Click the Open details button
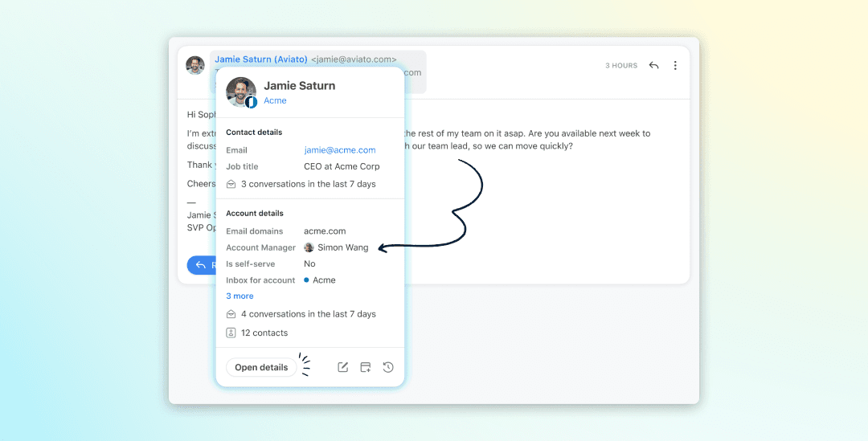 tap(261, 367)
